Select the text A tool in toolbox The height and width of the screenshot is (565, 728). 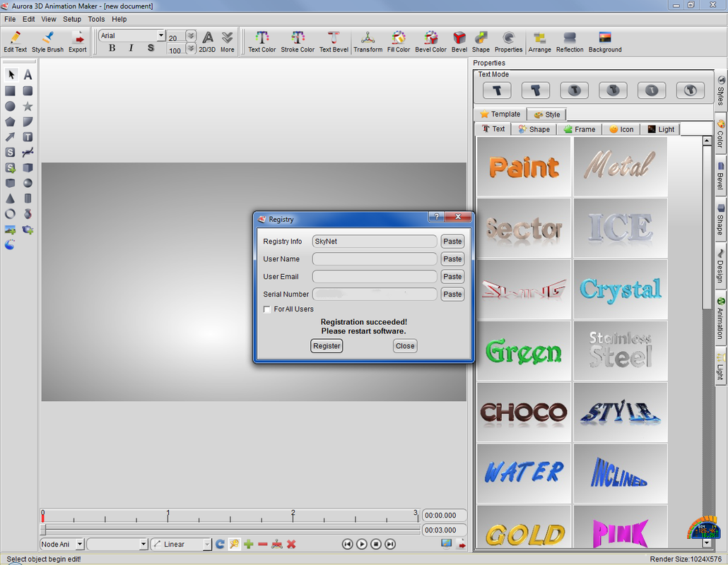pyautogui.click(x=28, y=75)
